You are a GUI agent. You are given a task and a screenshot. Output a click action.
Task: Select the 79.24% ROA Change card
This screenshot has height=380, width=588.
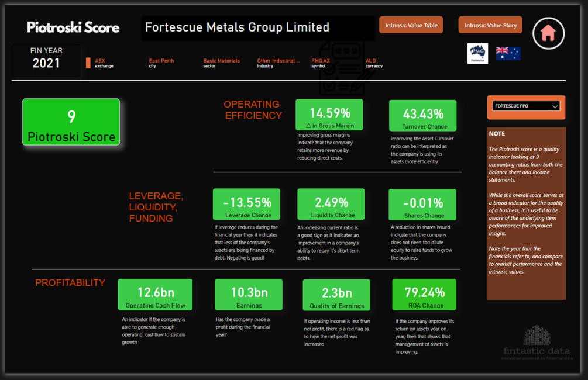(424, 294)
